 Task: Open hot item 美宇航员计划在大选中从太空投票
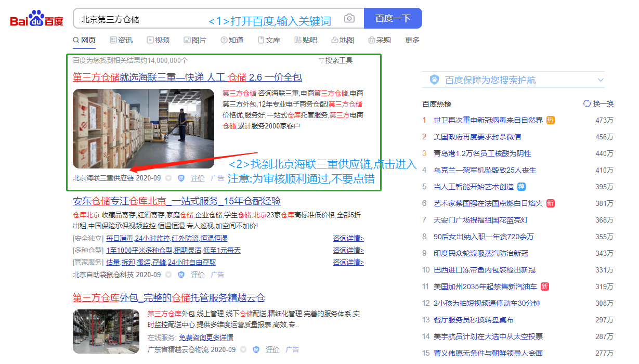coord(488,336)
